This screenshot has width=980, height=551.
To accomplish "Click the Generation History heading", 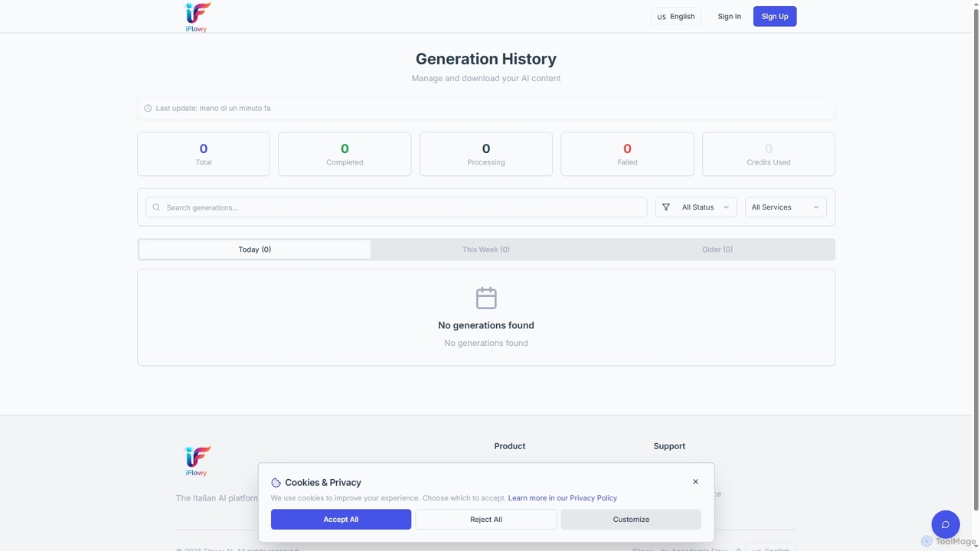I will (486, 59).
